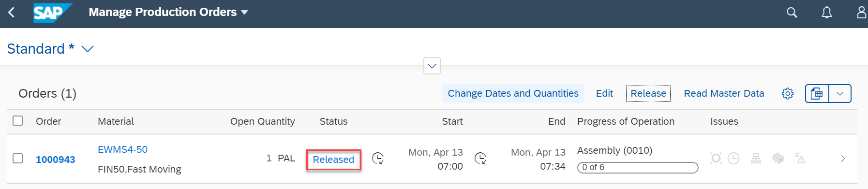Navigate to order details row arrow
Screen dimensions: 868x189
(x=843, y=159)
